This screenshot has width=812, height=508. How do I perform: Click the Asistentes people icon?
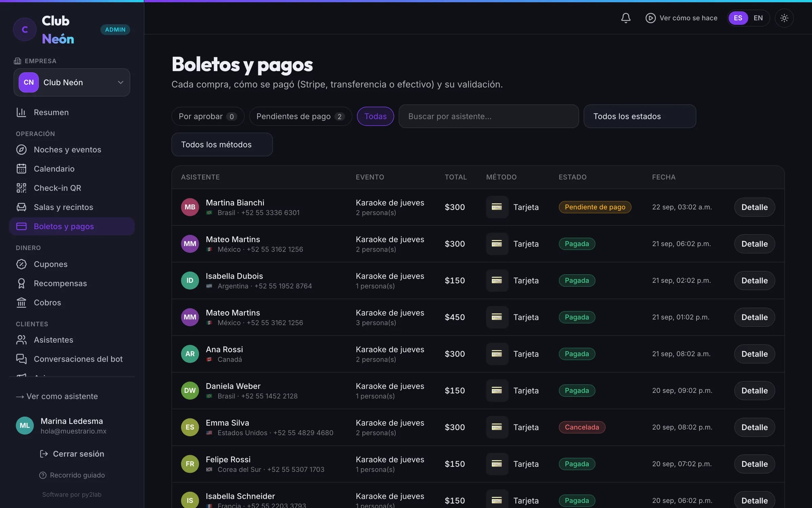(21, 340)
